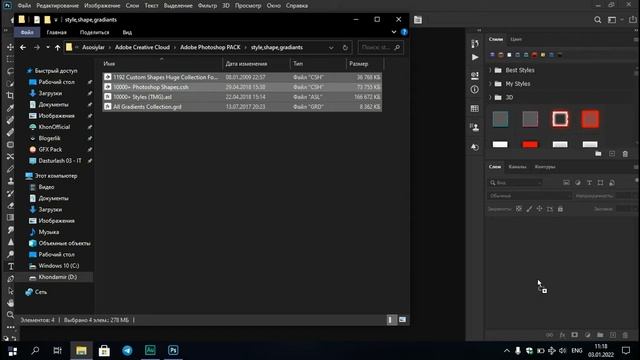Toggle filter for pixel layers
The image size is (640, 360).
[567, 183]
